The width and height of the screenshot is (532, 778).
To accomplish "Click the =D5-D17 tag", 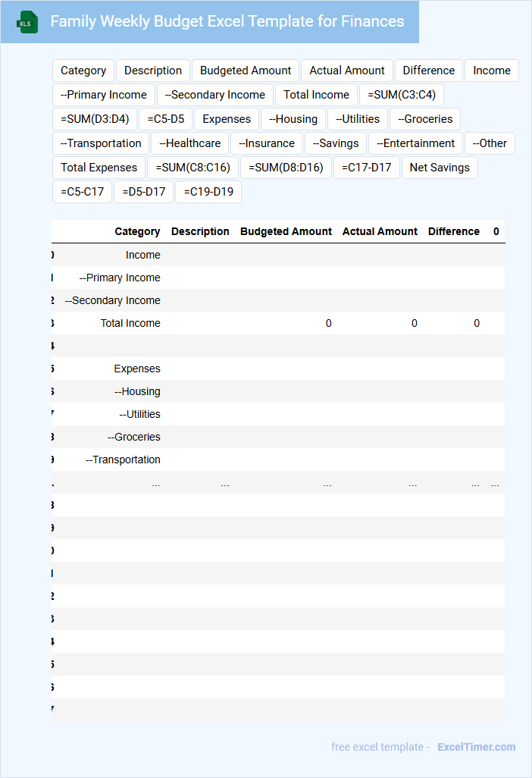I will tap(144, 192).
